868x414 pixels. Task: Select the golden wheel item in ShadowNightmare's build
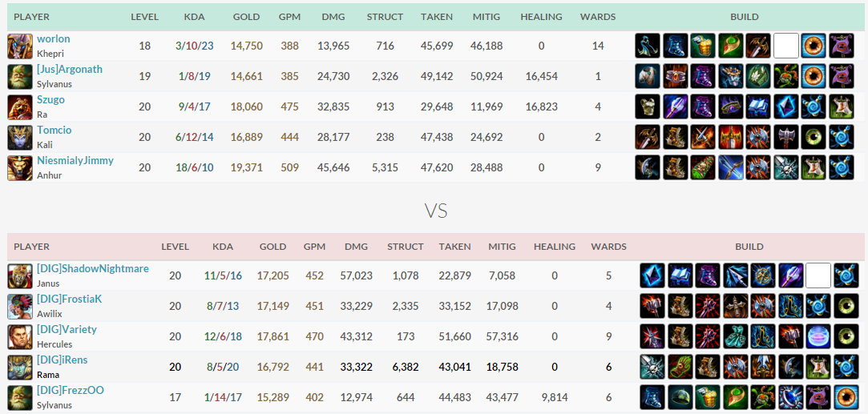[x=763, y=275]
